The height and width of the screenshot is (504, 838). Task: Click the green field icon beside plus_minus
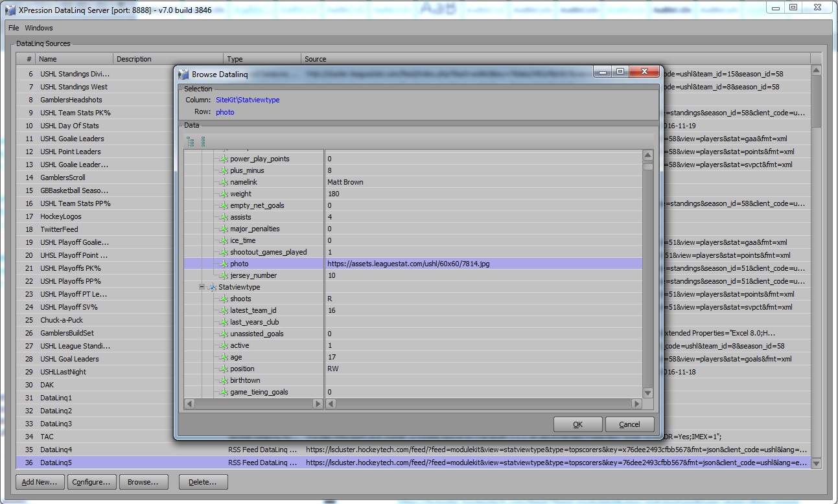click(224, 170)
